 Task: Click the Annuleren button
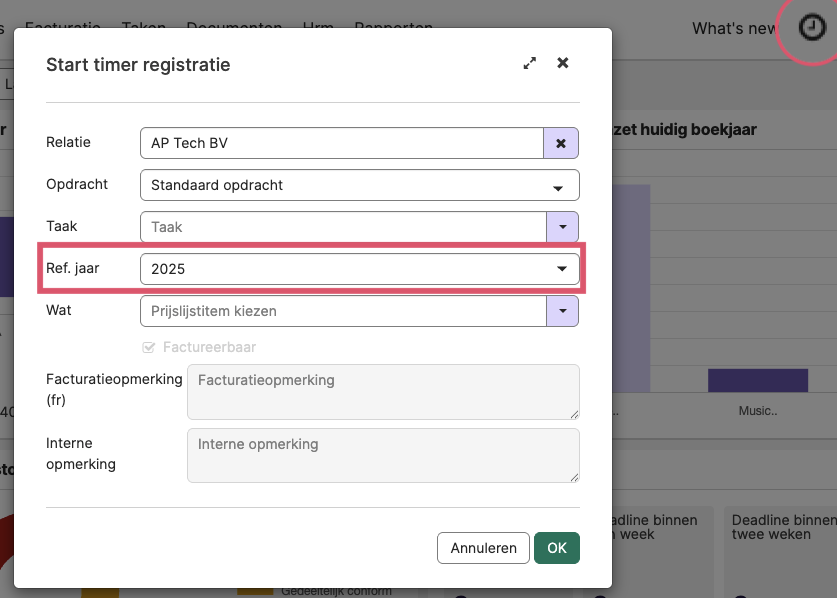pyautogui.click(x=483, y=548)
